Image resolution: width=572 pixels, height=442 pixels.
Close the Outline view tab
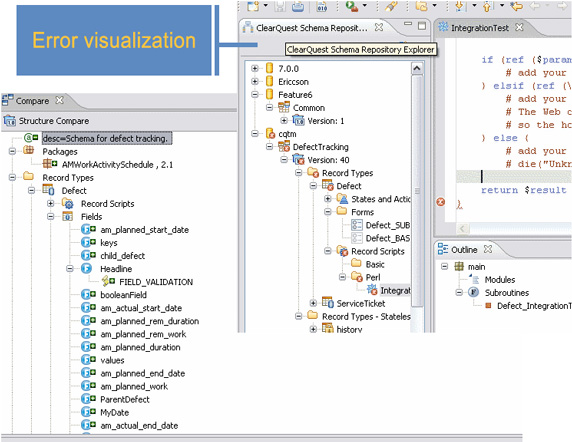pos(488,249)
